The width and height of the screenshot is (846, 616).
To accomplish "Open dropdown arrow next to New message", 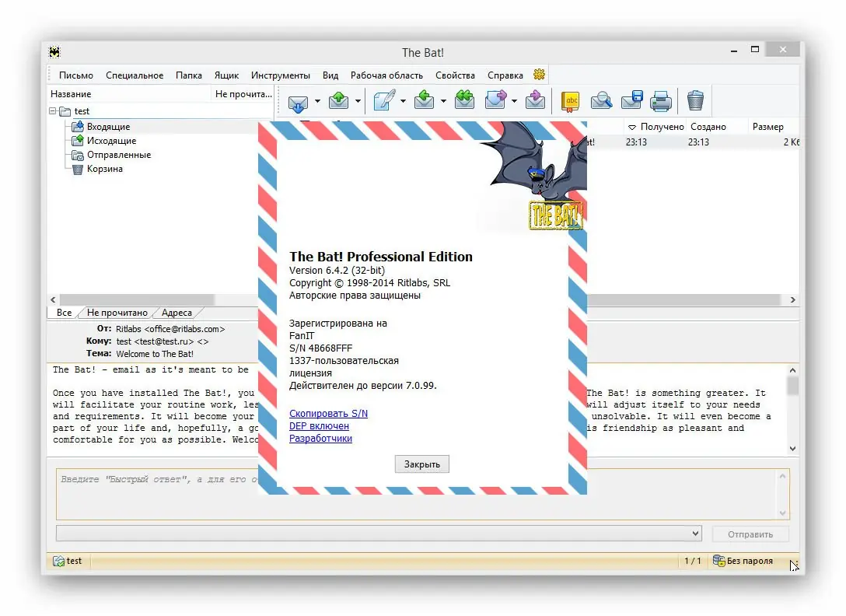I will (403, 101).
